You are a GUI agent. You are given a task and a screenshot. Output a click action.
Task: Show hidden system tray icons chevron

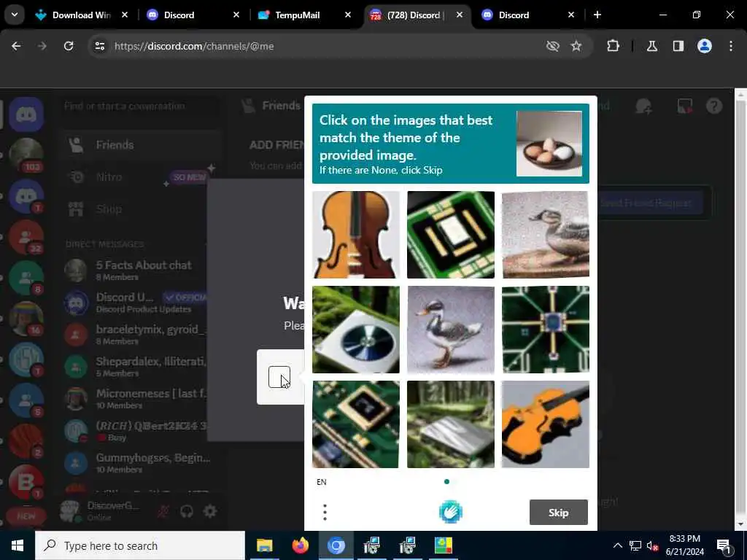coord(617,545)
